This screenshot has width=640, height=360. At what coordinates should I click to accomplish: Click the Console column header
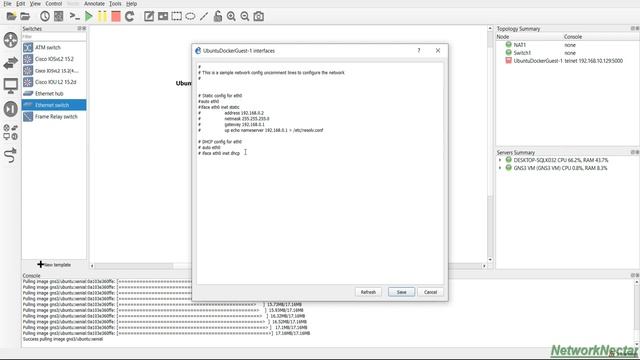[x=601, y=37]
